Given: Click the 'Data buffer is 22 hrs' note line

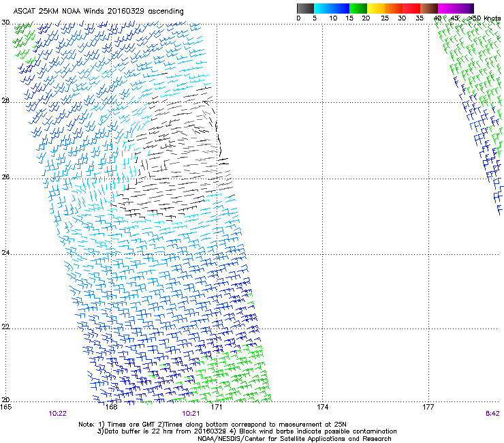Looking at the screenshot, I should click(247, 431).
